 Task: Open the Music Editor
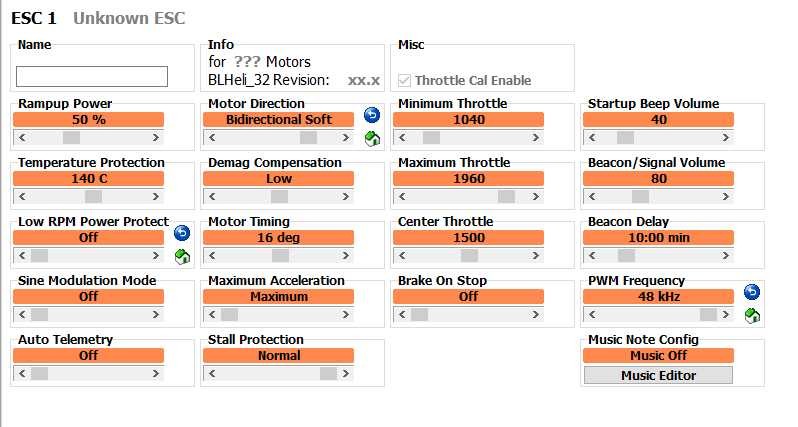tap(658, 375)
